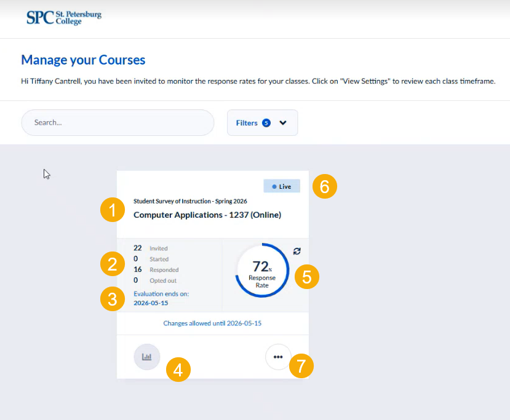The image size is (510, 420).
Task: Open the three-dot more options menu
Action: [278, 357]
